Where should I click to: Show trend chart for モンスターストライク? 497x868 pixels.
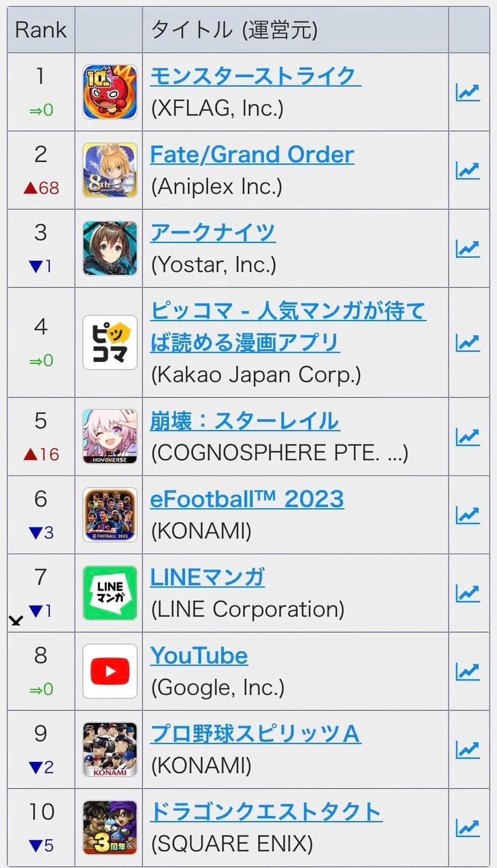coord(467,92)
